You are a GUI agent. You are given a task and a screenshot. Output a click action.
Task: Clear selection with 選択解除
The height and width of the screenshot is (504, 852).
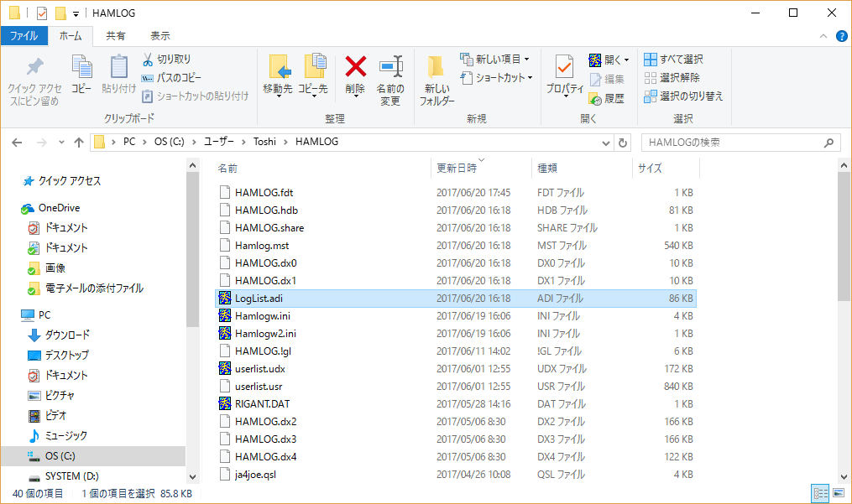672,78
